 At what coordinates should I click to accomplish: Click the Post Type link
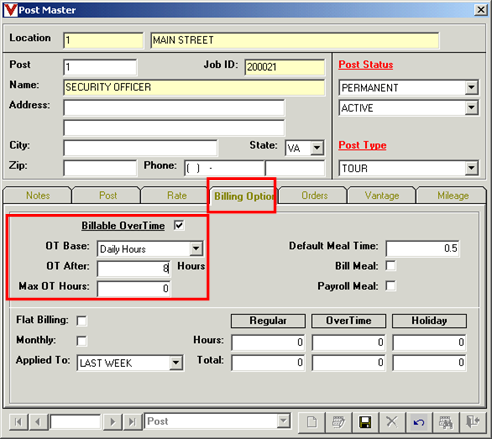362,145
